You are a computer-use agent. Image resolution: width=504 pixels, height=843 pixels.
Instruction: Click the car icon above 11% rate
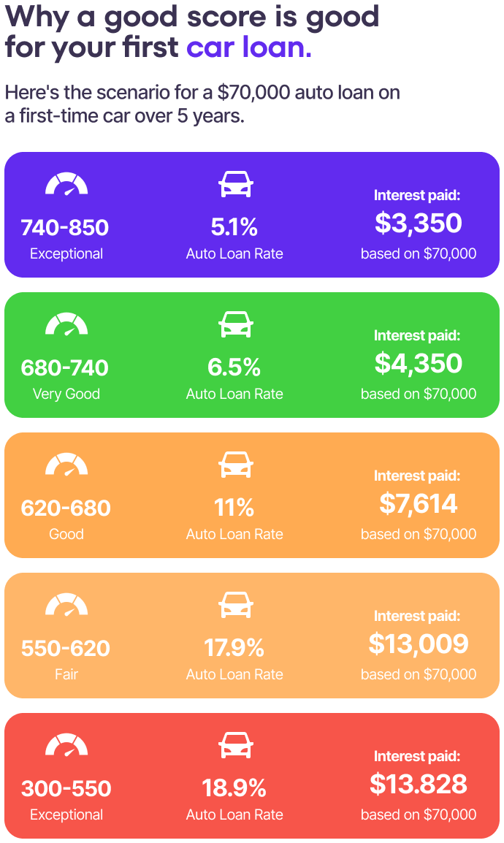coord(235,465)
